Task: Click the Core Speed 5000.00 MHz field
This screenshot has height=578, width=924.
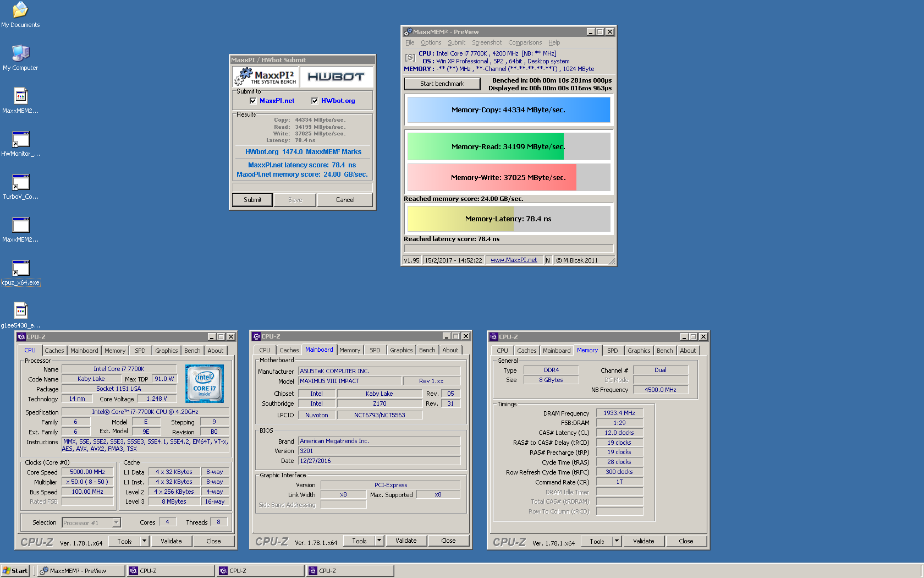Action: tap(87, 472)
